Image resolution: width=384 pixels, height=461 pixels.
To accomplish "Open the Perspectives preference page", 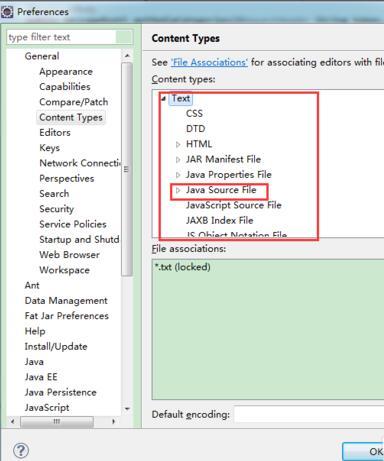I will 67,178.
